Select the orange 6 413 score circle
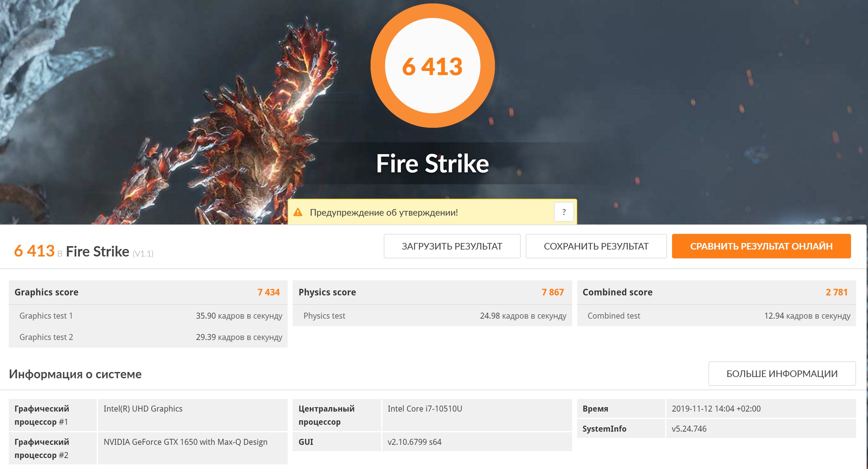This screenshot has height=469, width=868. click(433, 66)
